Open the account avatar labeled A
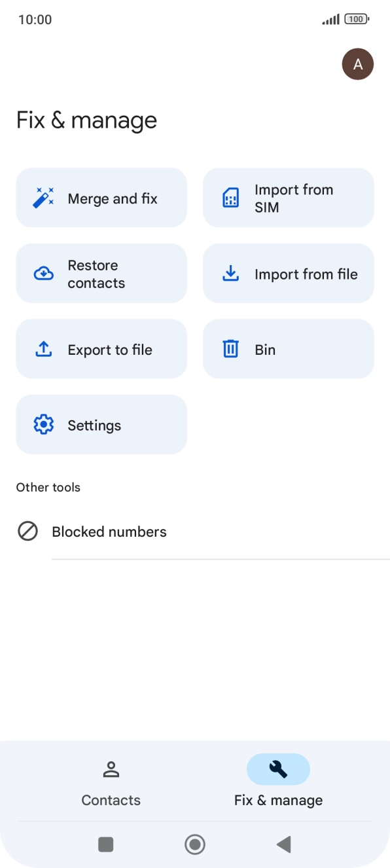Viewport: 390px width, 868px height. (x=358, y=64)
